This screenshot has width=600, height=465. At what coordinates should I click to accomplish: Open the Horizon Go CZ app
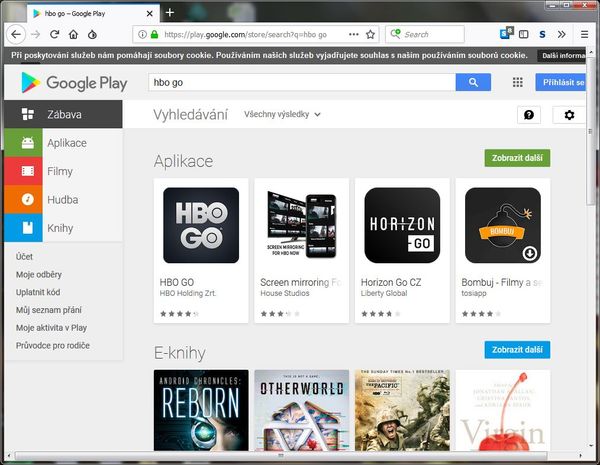coord(402,225)
